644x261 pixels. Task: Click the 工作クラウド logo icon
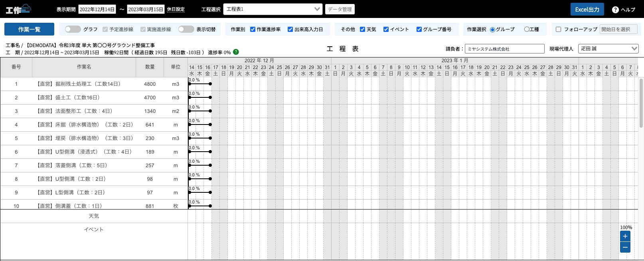(18, 9)
